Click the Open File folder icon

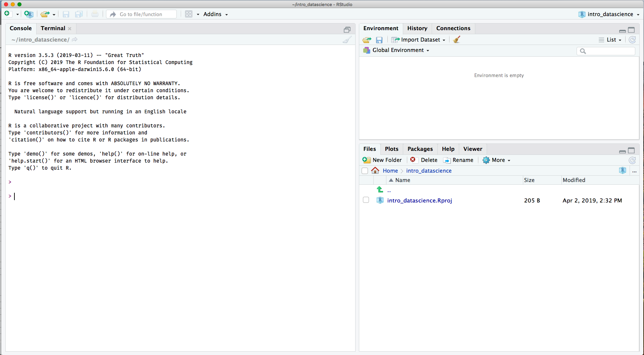click(x=45, y=14)
